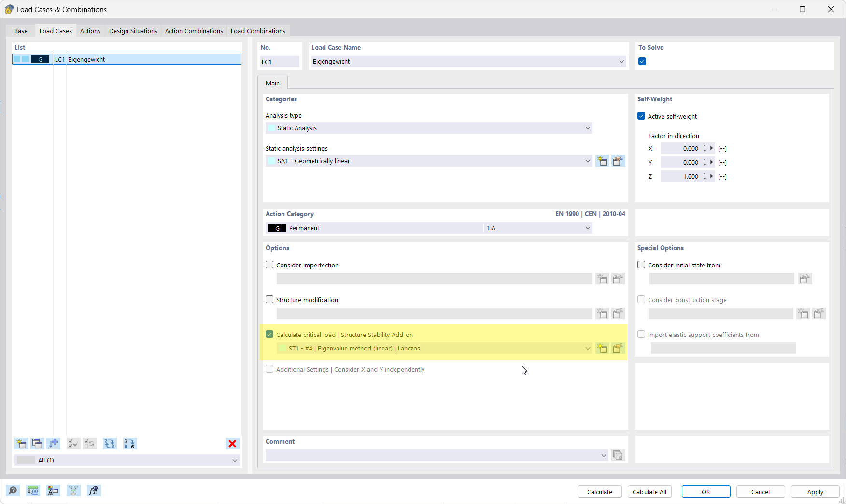Click the Calculate All button
Viewport: 846px width, 504px height.
(x=649, y=491)
